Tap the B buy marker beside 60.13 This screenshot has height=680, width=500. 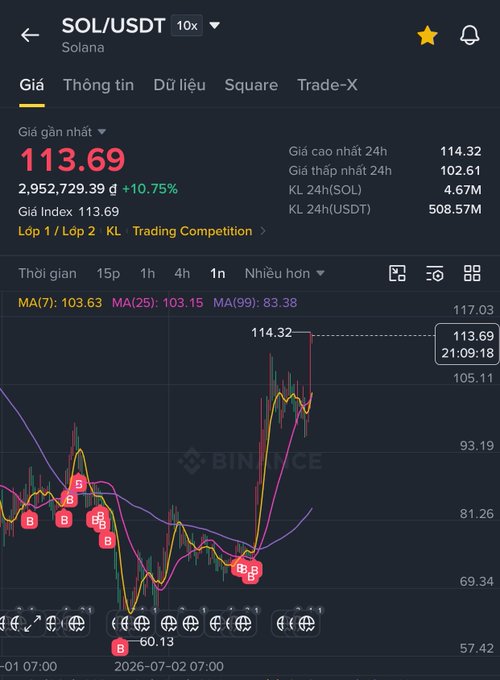coord(120,648)
